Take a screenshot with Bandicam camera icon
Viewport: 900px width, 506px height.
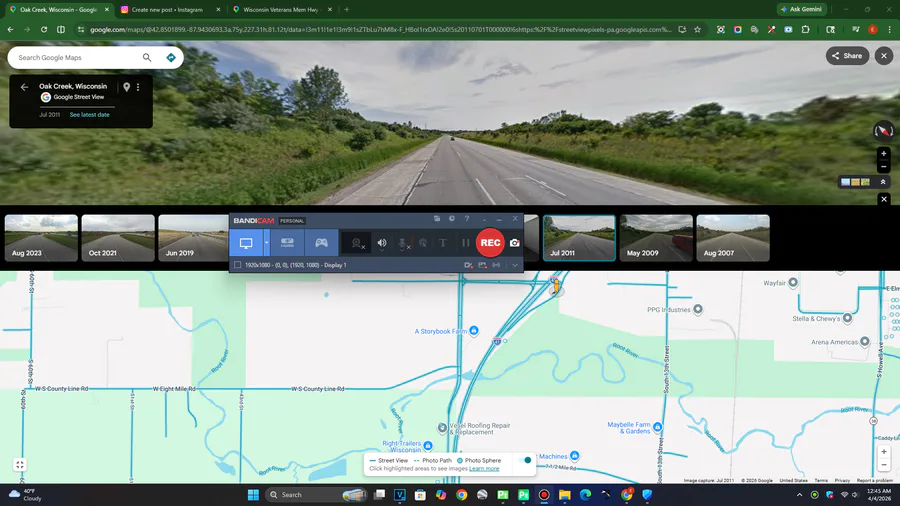[x=515, y=243]
